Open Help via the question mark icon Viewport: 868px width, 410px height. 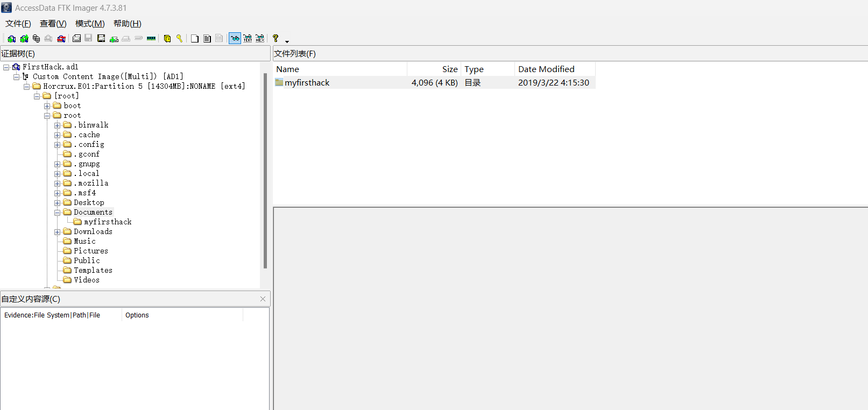click(x=276, y=38)
